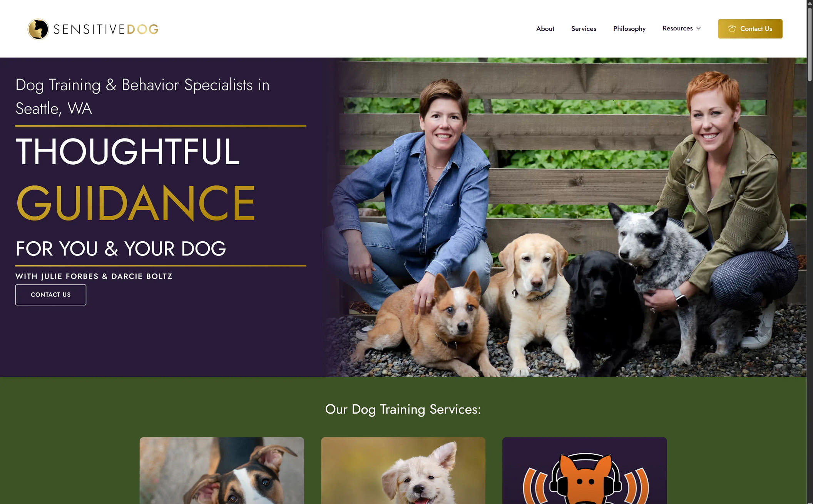Click Dog Training & Behavior Specialists heading
This screenshot has width=813, height=504.
[142, 97]
